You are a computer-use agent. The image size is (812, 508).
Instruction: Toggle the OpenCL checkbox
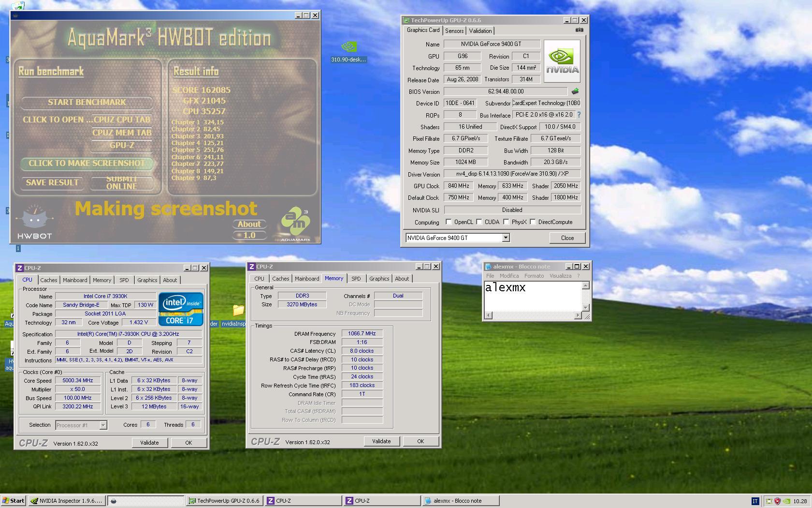(449, 222)
